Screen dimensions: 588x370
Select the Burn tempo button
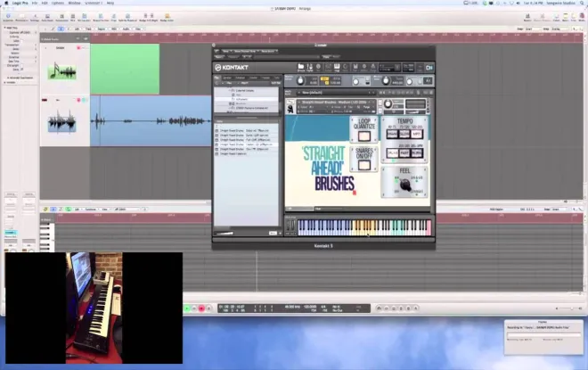click(417, 153)
